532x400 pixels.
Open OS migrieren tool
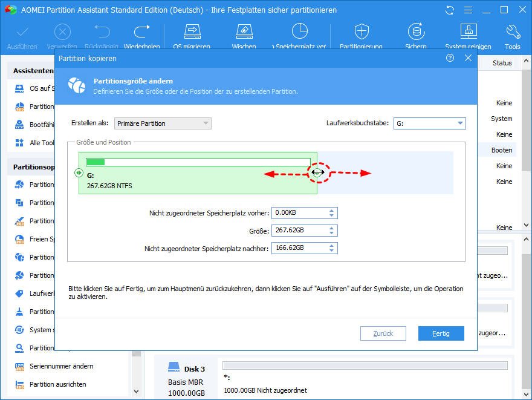(192, 31)
